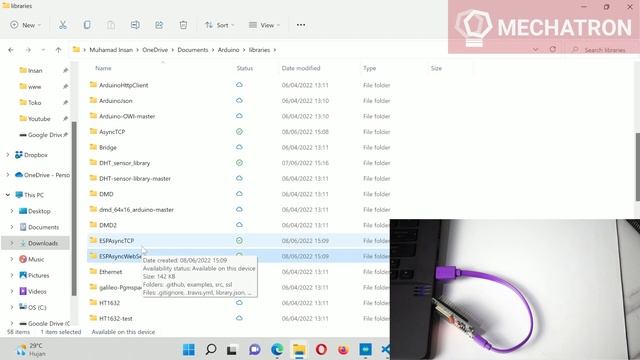Open www pinned folder in sidebar

pos(35,87)
